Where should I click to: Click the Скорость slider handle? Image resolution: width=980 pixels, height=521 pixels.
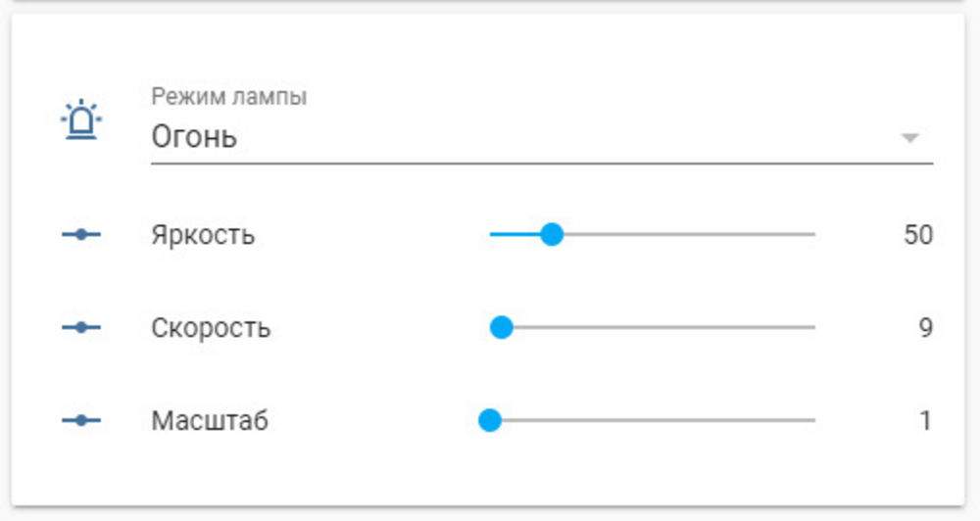[x=501, y=327]
